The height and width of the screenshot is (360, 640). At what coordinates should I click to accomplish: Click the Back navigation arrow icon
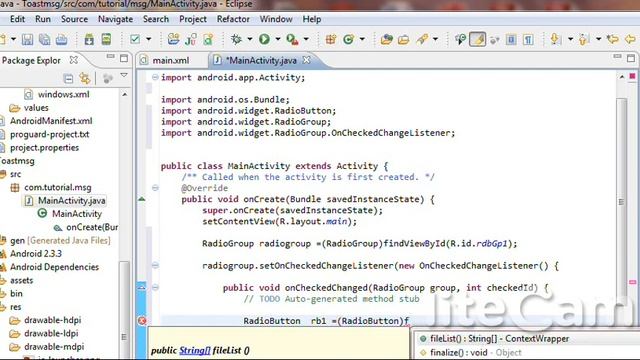[630, 39]
